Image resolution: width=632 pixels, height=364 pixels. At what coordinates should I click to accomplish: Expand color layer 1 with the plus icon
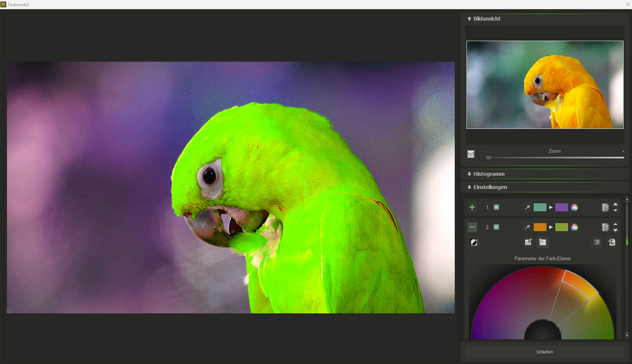click(x=472, y=207)
